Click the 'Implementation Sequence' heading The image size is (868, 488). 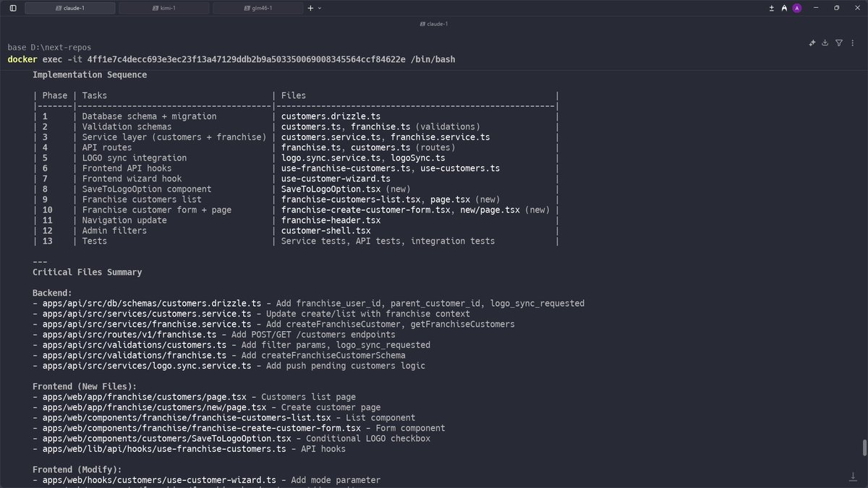[x=90, y=74]
